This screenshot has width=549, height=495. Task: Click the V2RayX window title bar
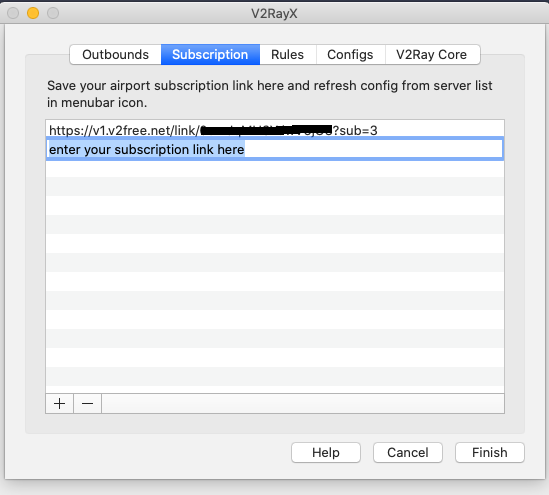click(x=274, y=13)
